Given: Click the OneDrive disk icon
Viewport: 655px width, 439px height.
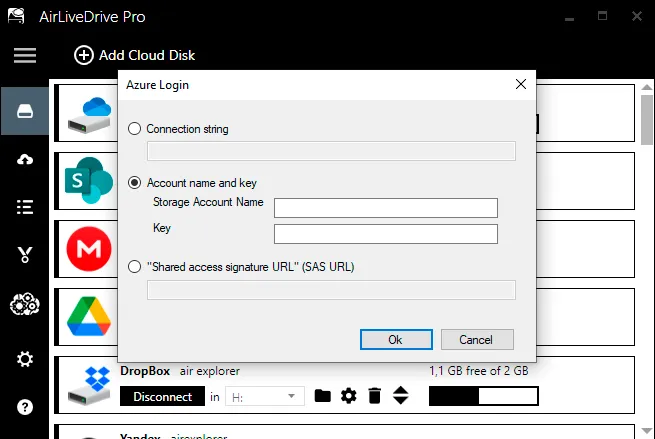Looking at the screenshot, I should 89,115.
